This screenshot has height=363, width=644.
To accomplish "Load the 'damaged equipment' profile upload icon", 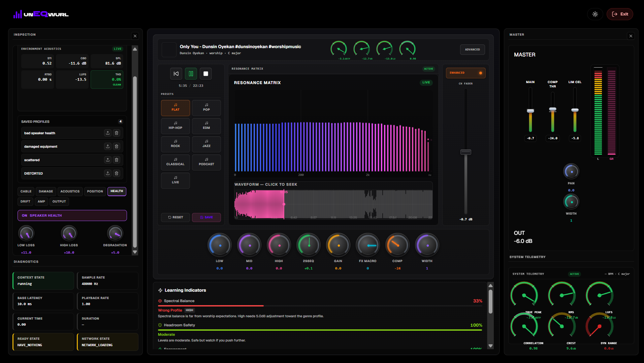I will tap(108, 146).
